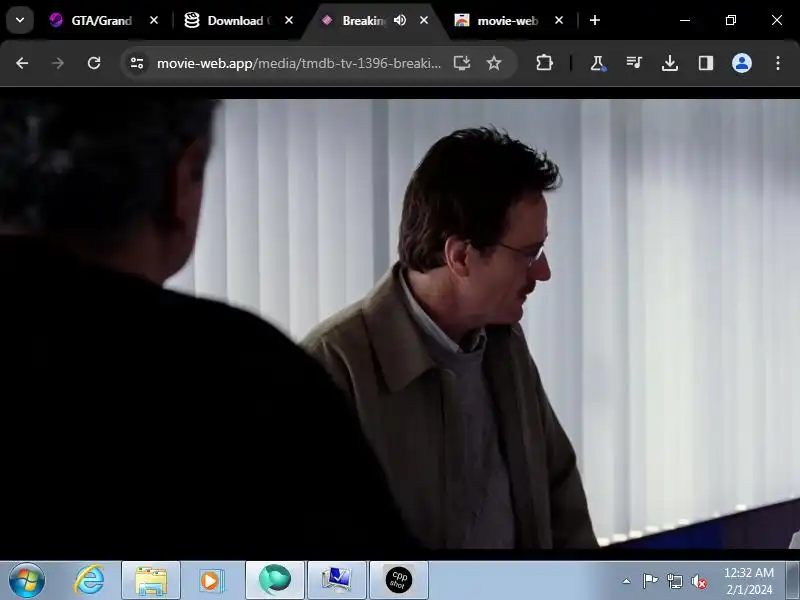Go back to the previous page

pos(22,63)
